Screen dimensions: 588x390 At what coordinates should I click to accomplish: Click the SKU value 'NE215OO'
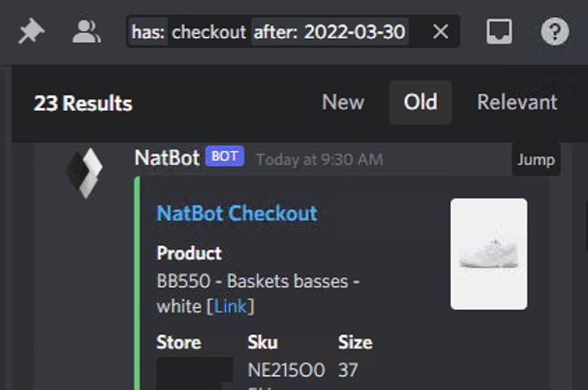point(286,370)
